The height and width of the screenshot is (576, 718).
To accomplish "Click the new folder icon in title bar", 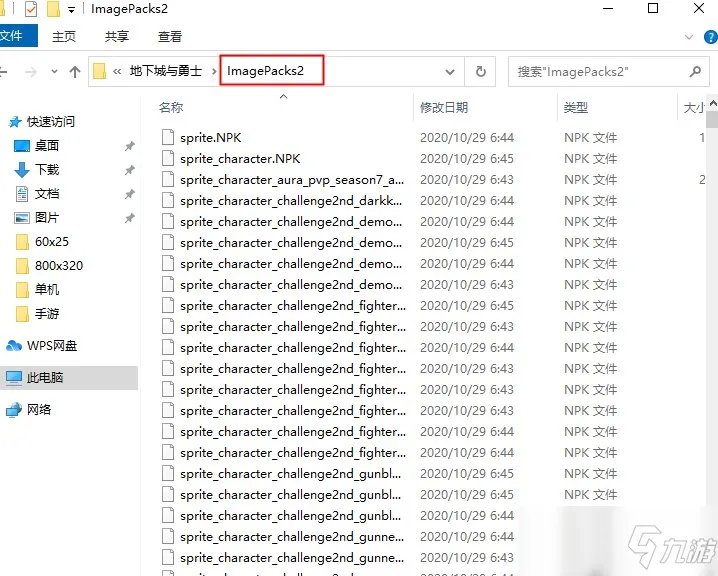I will coord(54,9).
